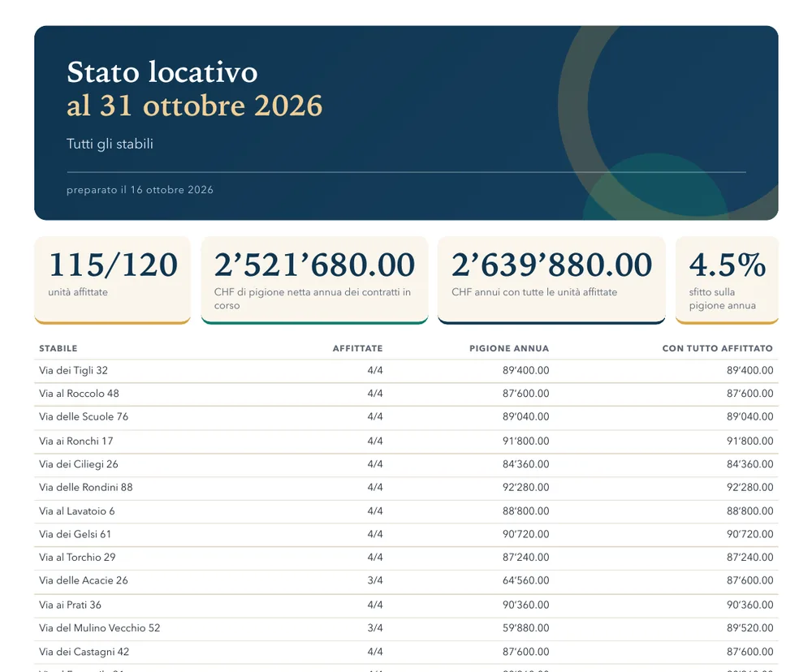Click the 3/4 value for Via del Mulino Vecchio 52
The image size is (812, 672).
(x=375, y=628)
